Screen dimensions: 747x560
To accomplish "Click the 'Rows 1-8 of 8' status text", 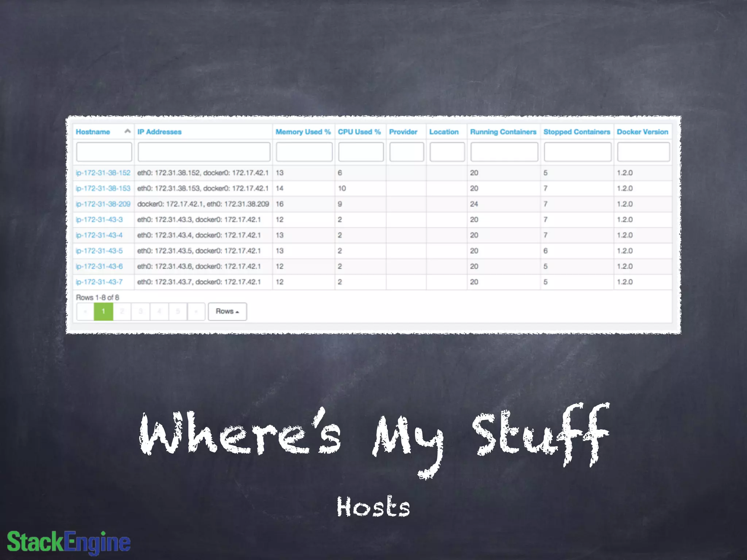I will [97, 297].
